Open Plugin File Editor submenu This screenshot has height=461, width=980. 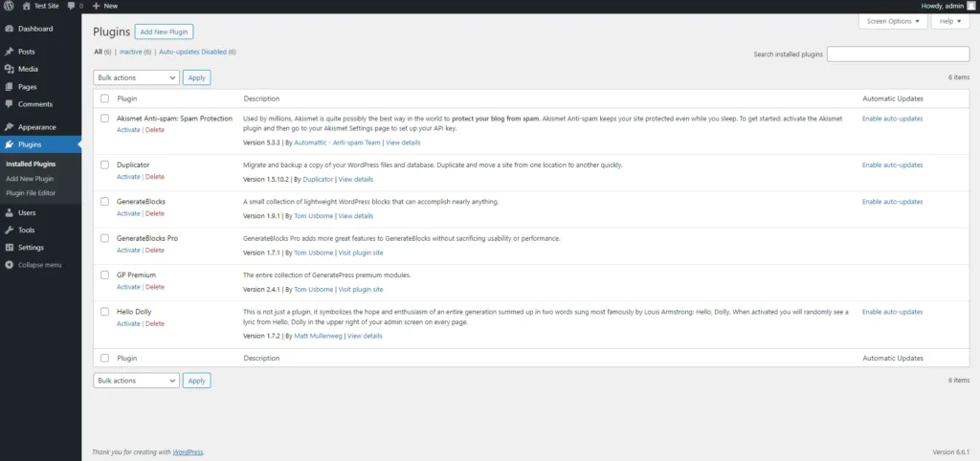31,193
